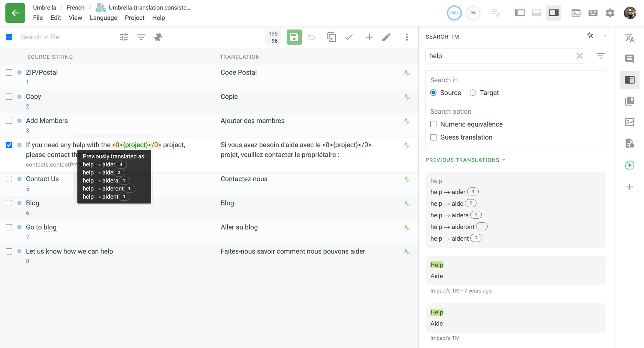This screenshot has width=644, height=348.
Task: Copy source text to translation
Action: click(332, 37)
